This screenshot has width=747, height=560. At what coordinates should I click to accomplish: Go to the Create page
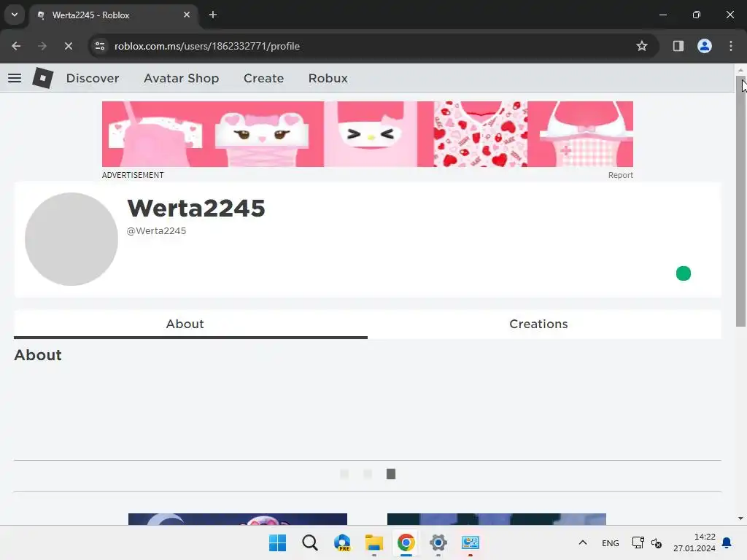tap(263, 78)
